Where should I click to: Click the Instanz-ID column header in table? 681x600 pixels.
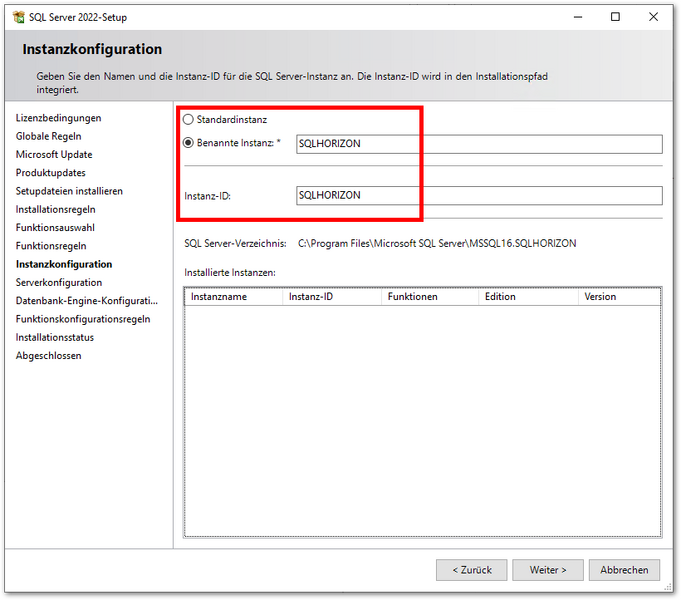[332, 297]
